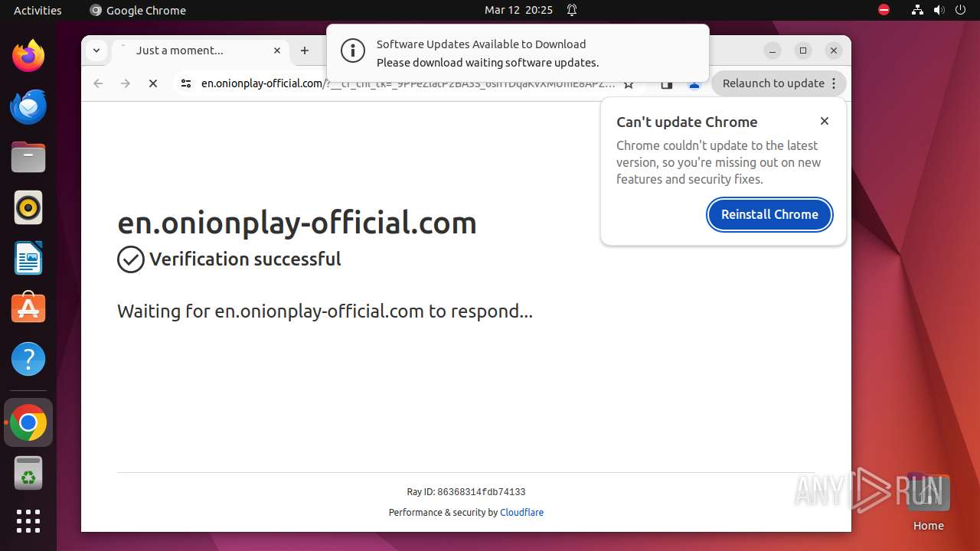Open Chrome side panel icon
The image size is (980, 551).
[667, 83]
